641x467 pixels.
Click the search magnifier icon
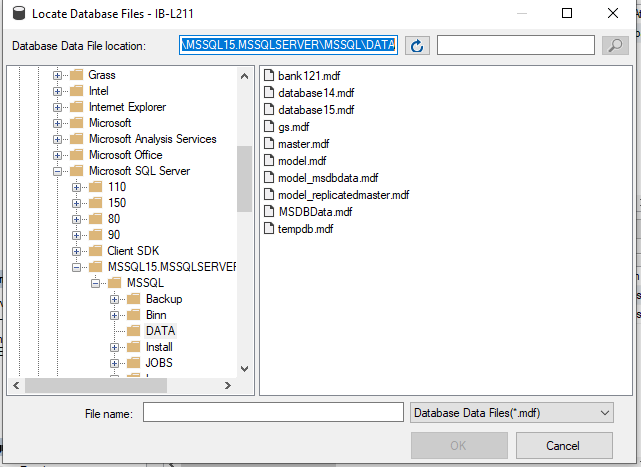[x=615, y=46]
